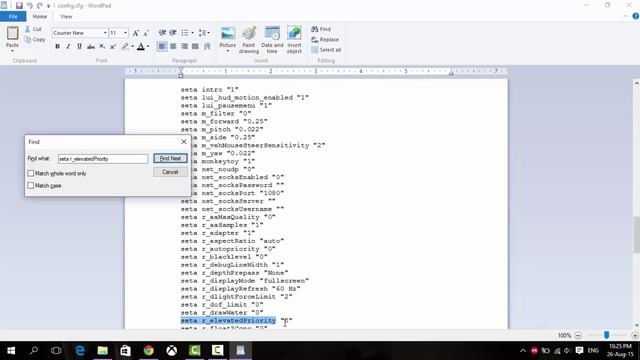Click the Paste clipboard icon
Image resolution: width=640 pixels, height=360 pixels.
tap(13, 33)
